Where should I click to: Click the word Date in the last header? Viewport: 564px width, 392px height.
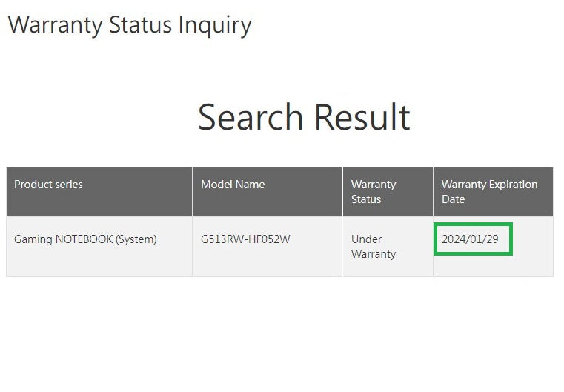tap(454, 199)
